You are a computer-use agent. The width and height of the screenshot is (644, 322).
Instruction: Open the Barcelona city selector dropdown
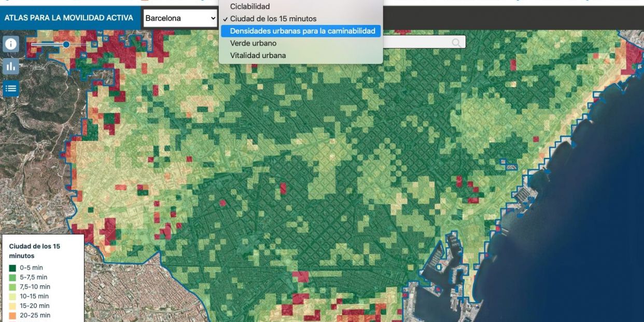(x=180, y=18)
